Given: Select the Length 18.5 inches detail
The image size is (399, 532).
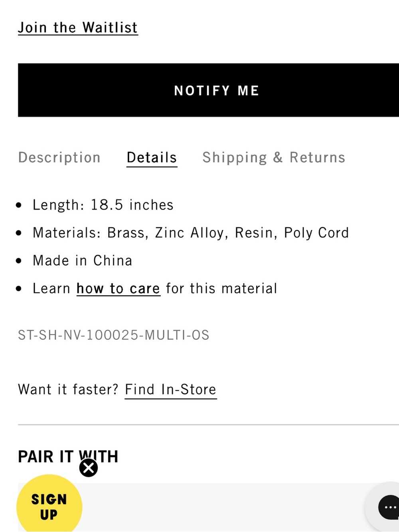Looking at the screenshot, I should [x=103, y=205].
